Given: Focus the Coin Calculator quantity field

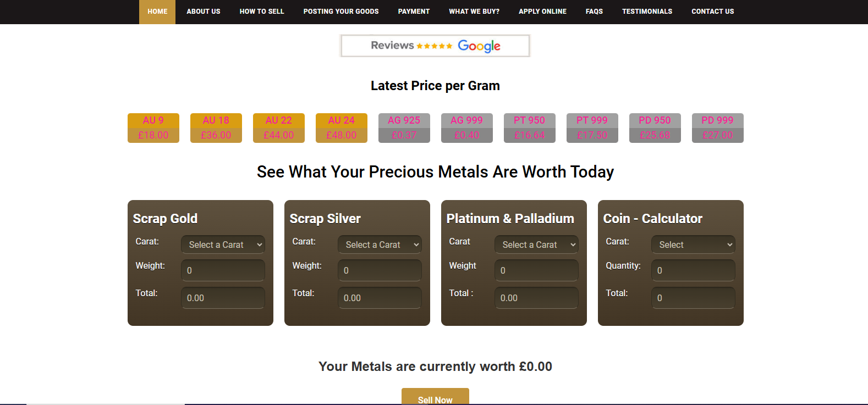Looking at the screenshot, I should coord(693,270).
